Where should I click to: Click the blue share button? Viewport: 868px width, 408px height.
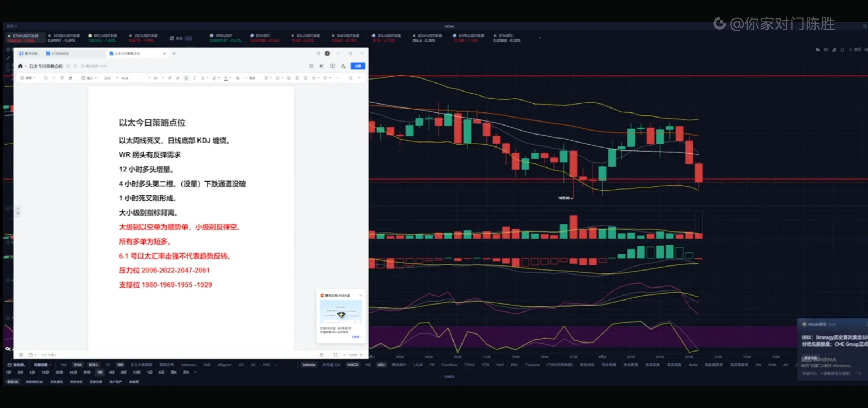(358, 66)
